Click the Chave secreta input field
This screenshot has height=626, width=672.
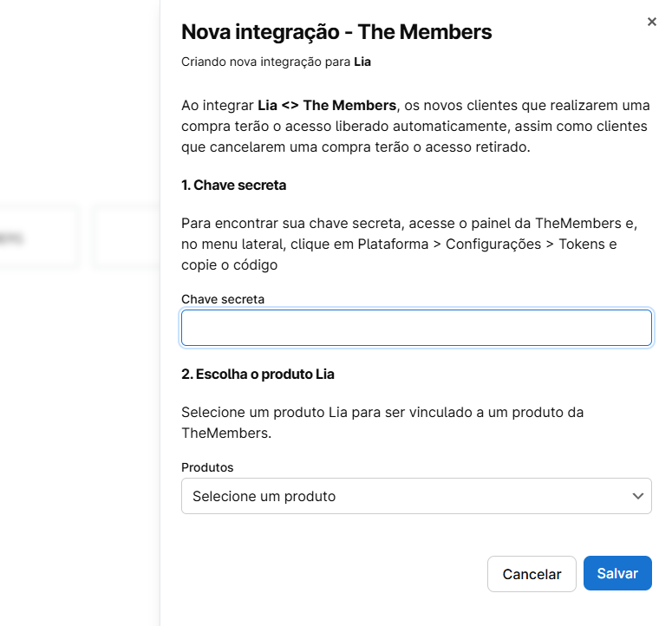[x=416, y=328]
